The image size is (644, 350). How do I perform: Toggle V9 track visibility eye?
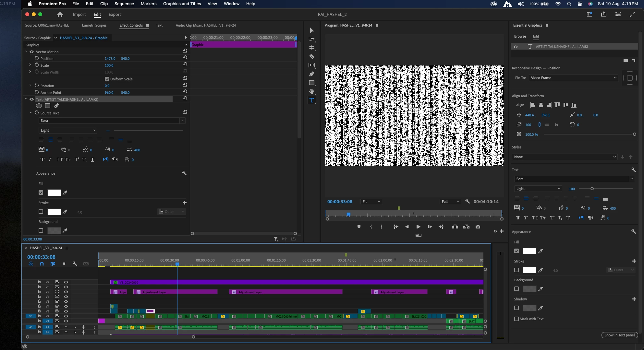66,282
